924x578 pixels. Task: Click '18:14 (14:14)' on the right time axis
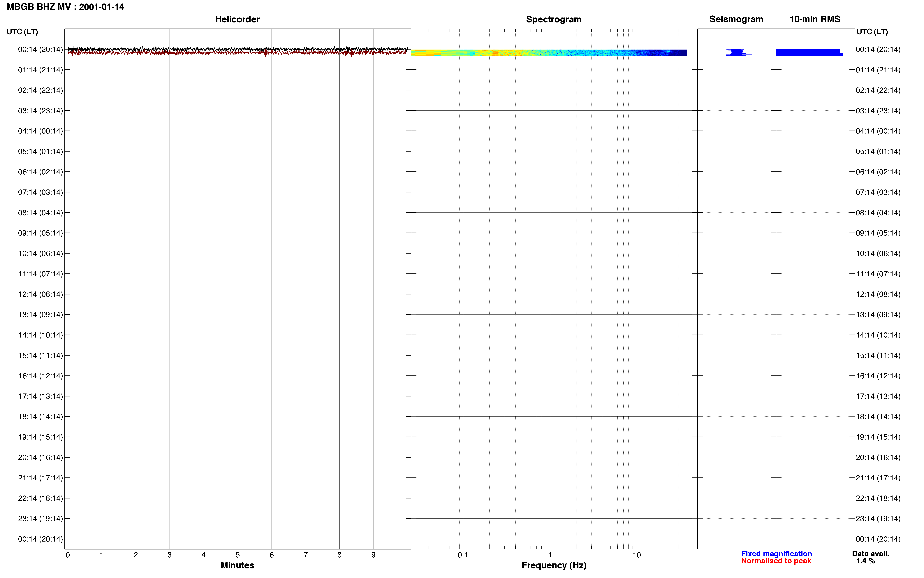tap(878, 417)
